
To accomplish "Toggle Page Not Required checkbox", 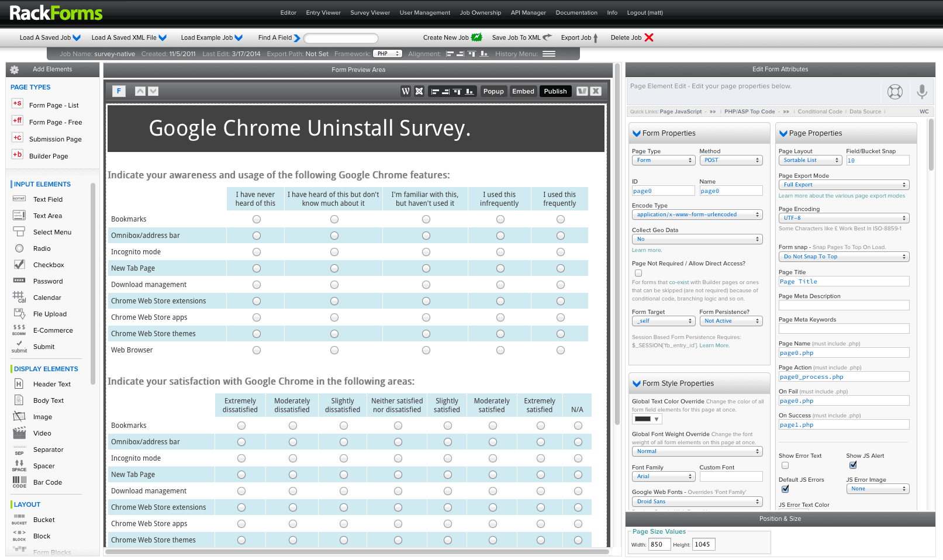I will coord(638,273).
